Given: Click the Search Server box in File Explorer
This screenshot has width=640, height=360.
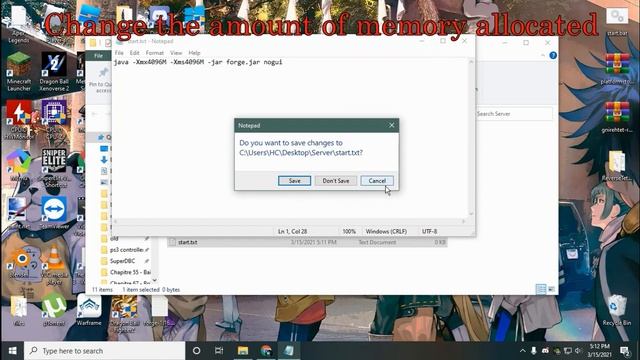Looking at the screenshot, I should 514,114.
